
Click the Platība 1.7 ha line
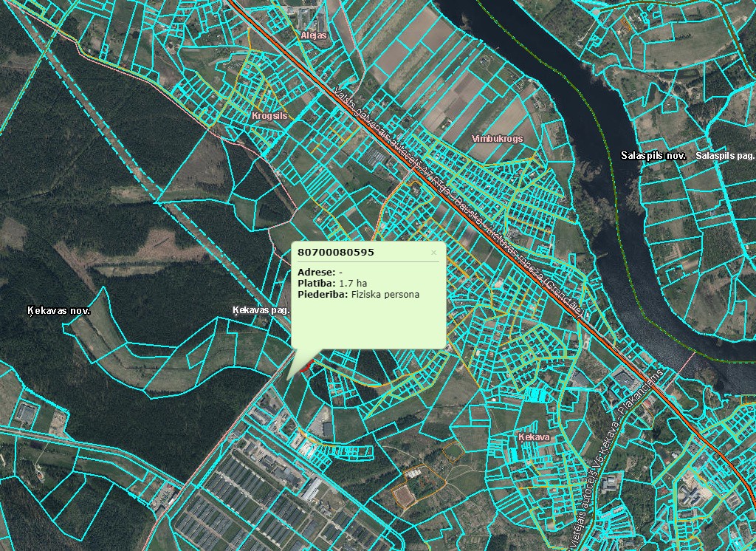tap(332, 283)
